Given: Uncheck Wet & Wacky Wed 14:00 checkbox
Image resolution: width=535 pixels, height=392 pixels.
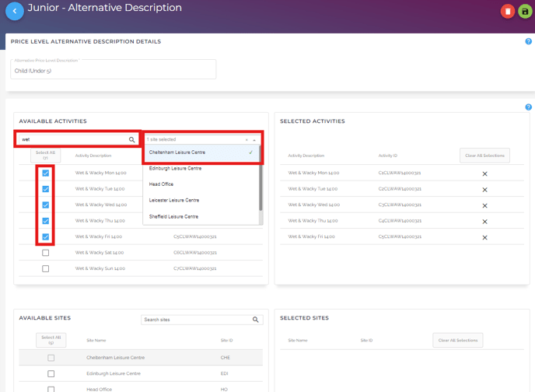Looking at the screenshot, I should 45,205.
